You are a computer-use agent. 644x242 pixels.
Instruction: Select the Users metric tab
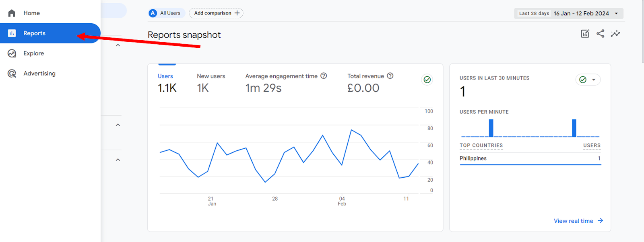point(165,76)
